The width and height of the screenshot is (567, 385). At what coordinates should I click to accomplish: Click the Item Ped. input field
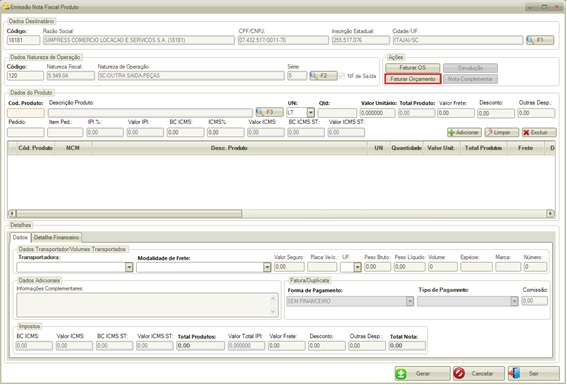tap(65, 132)
